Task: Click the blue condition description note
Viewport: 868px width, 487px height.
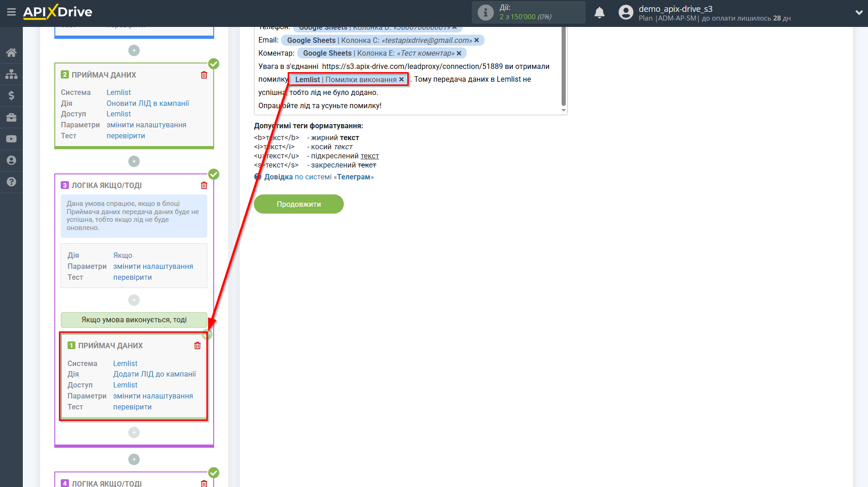Action: (134, 216)
